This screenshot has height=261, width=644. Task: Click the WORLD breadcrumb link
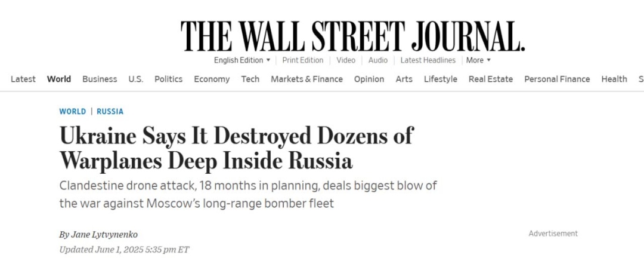pyautogui.click(x=73, y=112)
